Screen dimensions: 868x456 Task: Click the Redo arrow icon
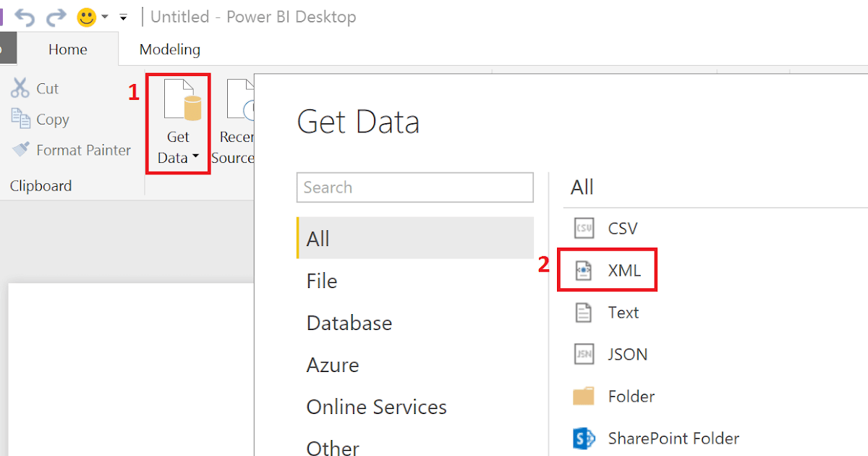[57, 16]
